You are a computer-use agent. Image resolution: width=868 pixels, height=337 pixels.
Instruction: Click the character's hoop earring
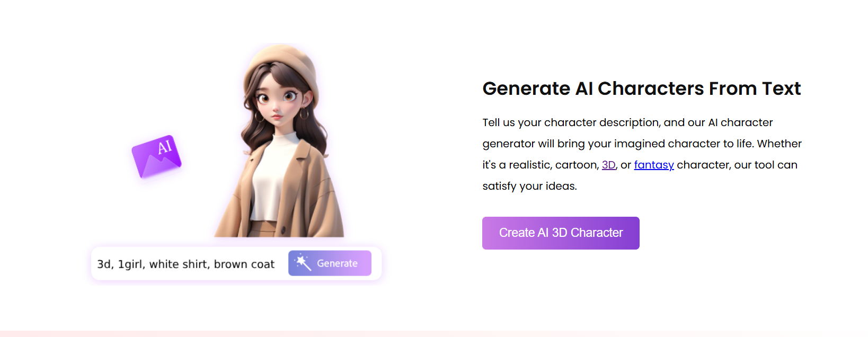pos(304,114)
